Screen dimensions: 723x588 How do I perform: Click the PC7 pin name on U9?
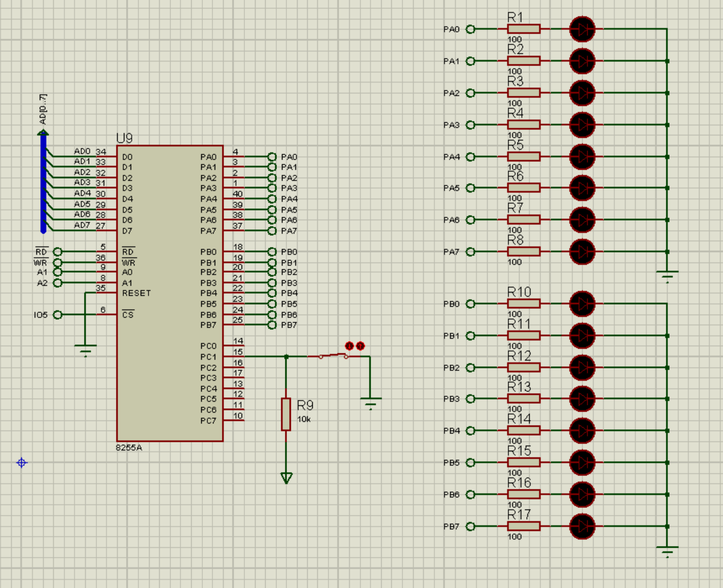tap(208, 421)
